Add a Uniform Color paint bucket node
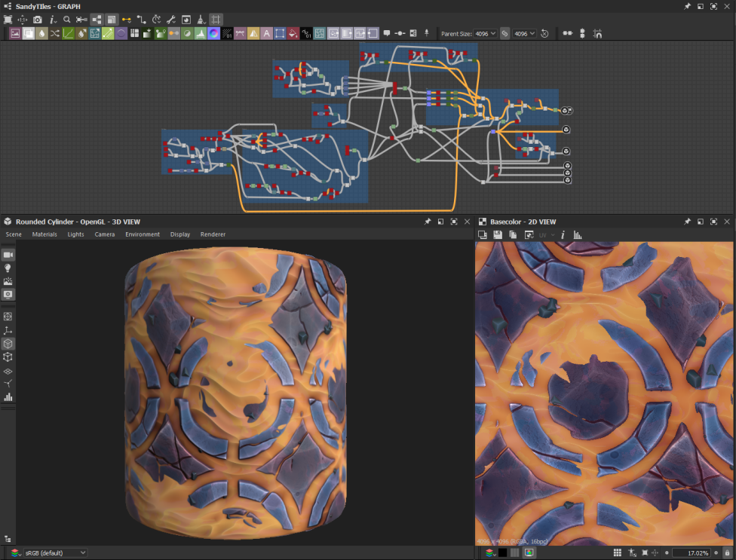 point(293,33)
